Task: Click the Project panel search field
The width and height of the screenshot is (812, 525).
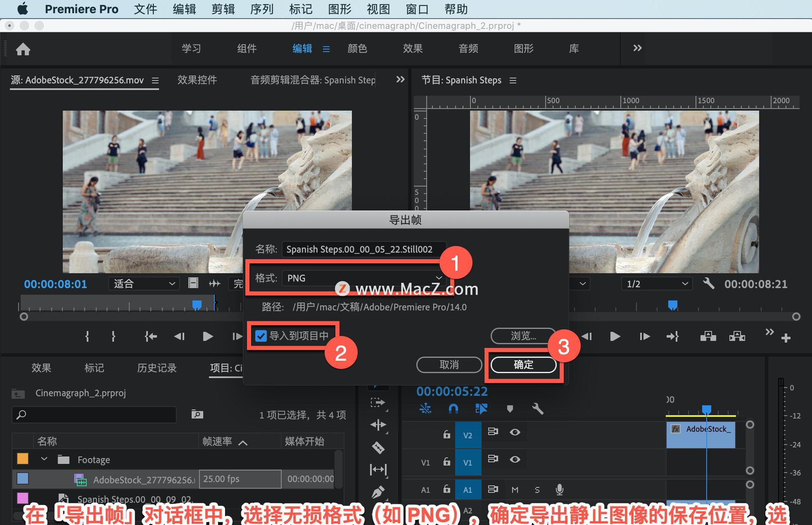Action: coord(94,415)
